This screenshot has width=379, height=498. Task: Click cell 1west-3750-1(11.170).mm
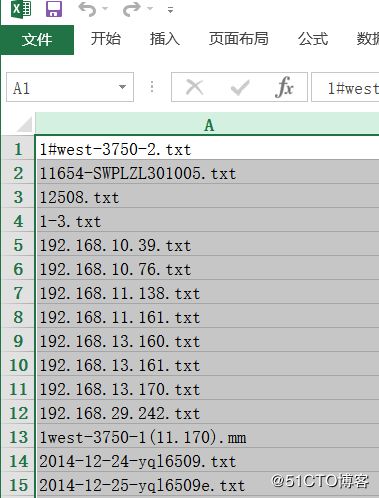(x=207, y=437)
